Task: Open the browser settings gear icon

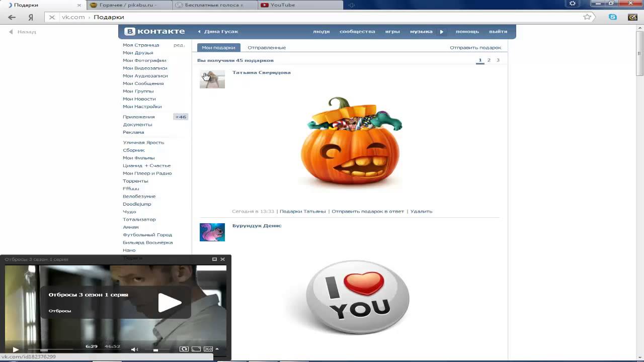Action: coord(573,4)
